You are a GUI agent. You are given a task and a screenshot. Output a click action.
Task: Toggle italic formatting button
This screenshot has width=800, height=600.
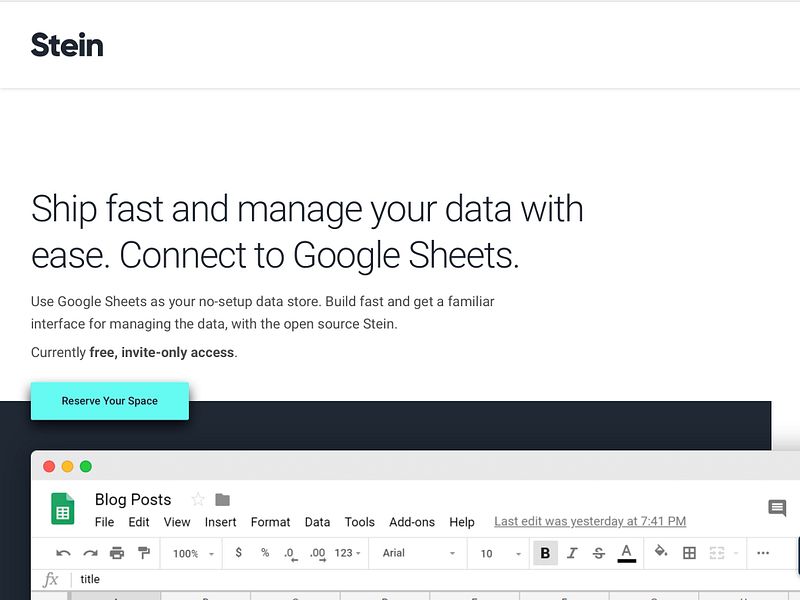pos(572,553)
